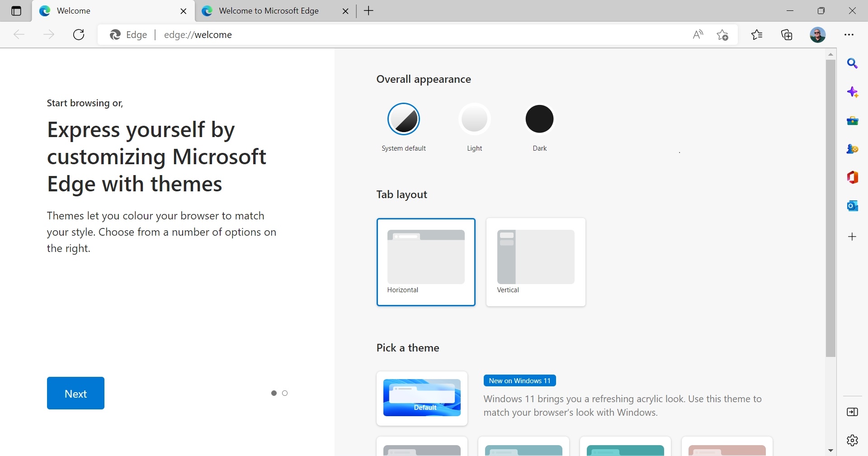
Task: Click the Read aloud icon in address bar
Action: pyautogui.click(x=698, y=35)
